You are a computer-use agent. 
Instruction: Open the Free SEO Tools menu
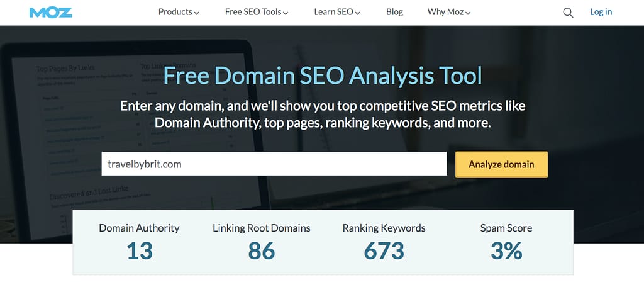click(253, 12)
